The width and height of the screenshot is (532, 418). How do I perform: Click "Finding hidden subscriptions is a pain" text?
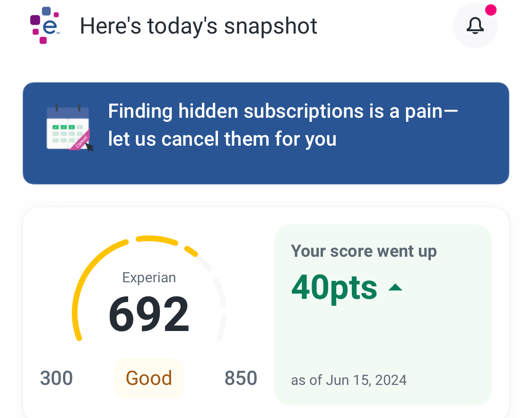[283, 112]
